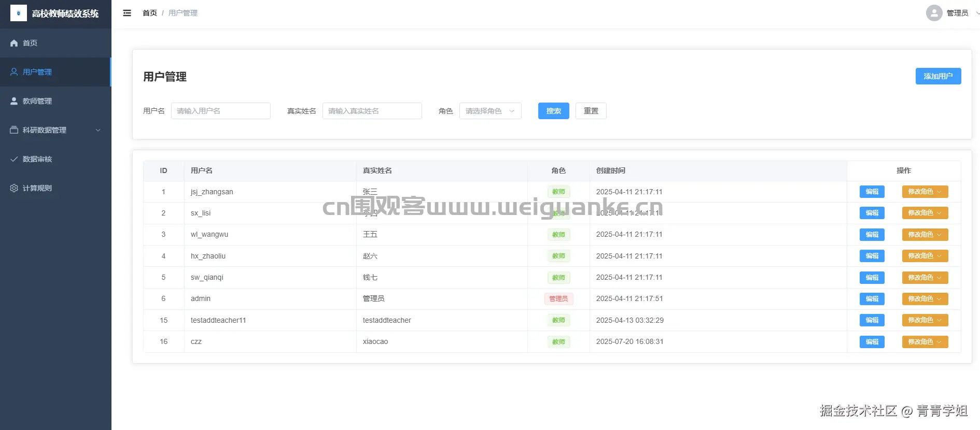Open 计算规则 in the sidebar menu
The image size is (980, 430).
(55, 188)
